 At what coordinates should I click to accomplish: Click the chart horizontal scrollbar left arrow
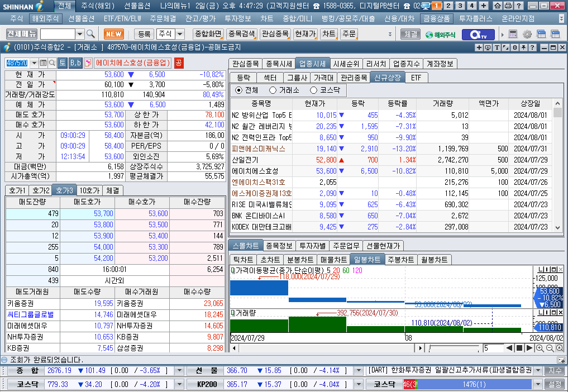pos(234,348)
